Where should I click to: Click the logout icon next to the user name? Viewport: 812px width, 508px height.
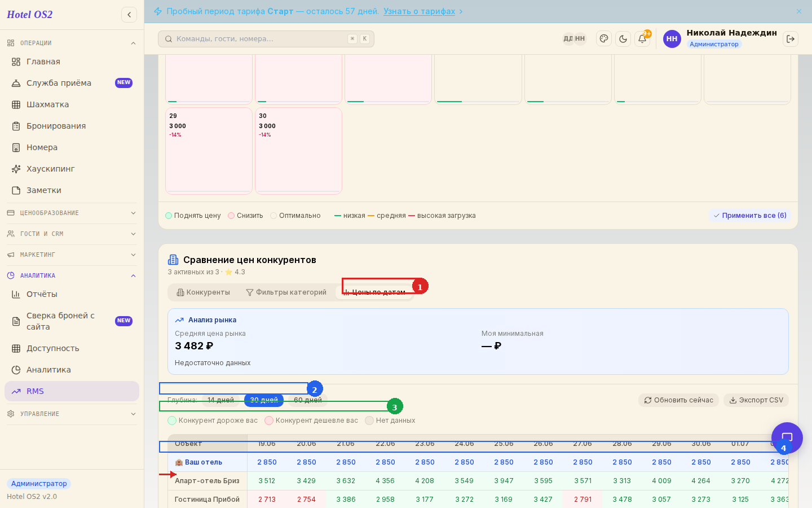click(x=791, y=39)
